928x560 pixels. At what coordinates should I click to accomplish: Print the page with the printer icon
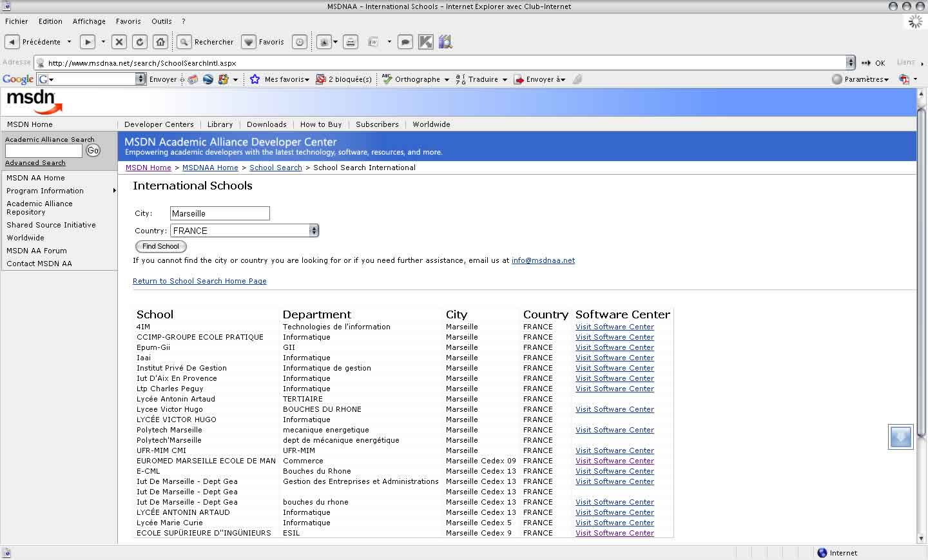coord(351,42)
